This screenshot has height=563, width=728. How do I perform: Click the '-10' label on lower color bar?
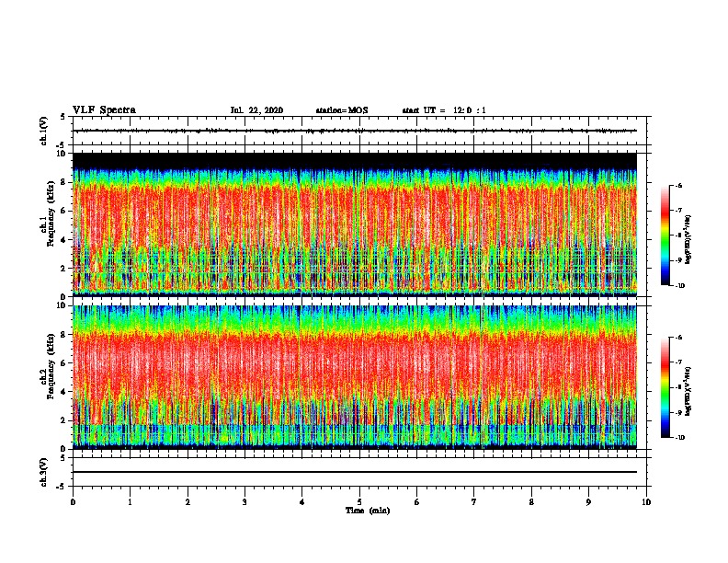pos(679,438)
